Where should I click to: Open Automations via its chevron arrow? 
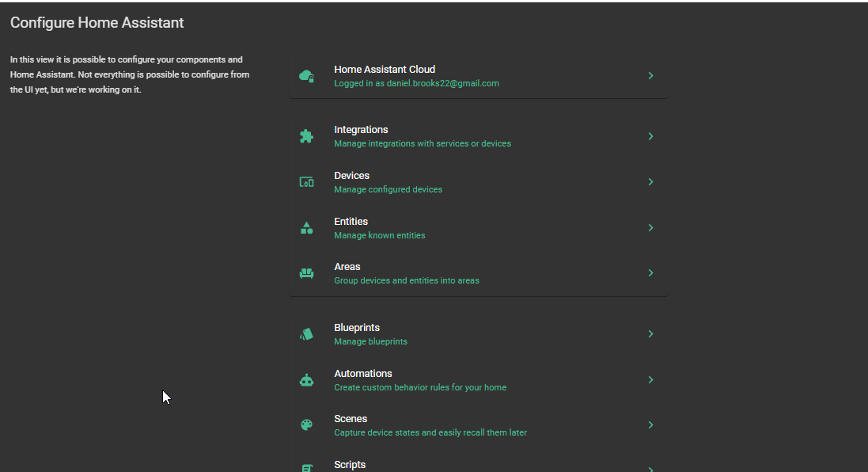pos(651,380)
